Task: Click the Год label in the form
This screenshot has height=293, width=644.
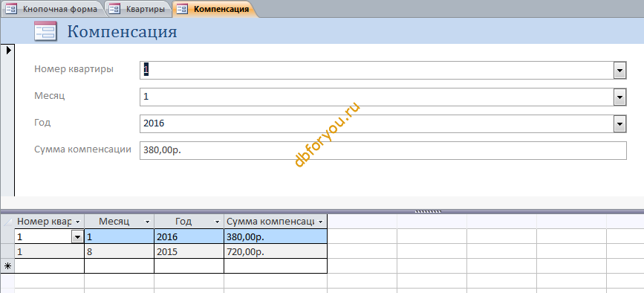Action: (42, 123)
